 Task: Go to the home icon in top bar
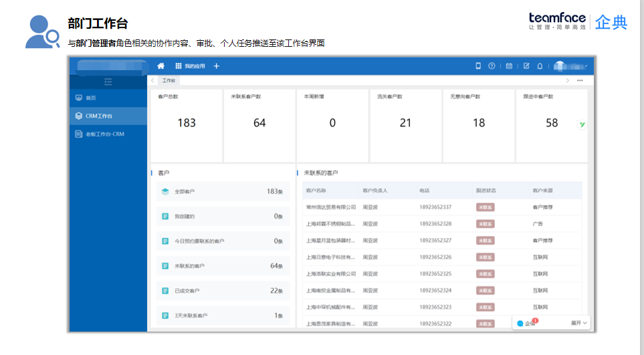[160, 66]
